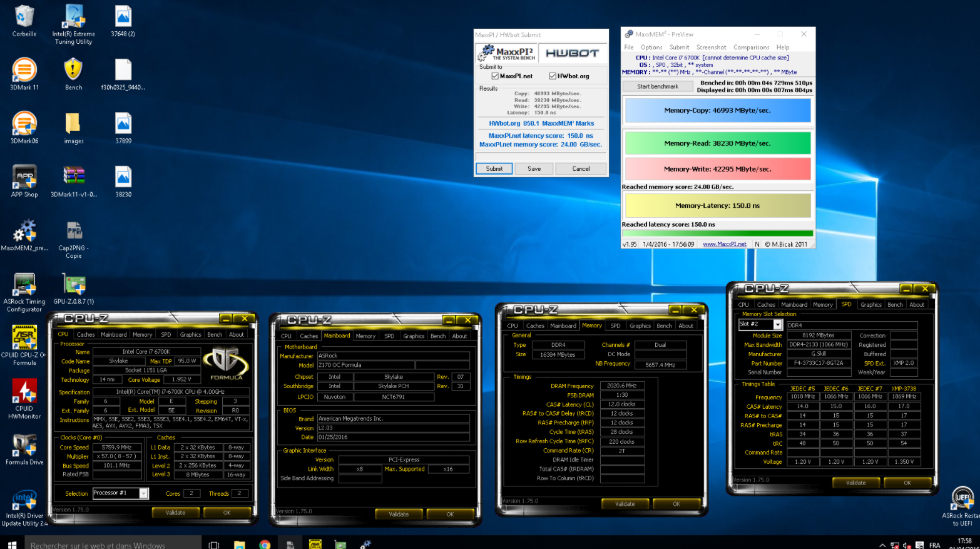This screenshot has width=980, height=549.
Task: Open Task View on the taskbar
Action: tap(214, 545)
